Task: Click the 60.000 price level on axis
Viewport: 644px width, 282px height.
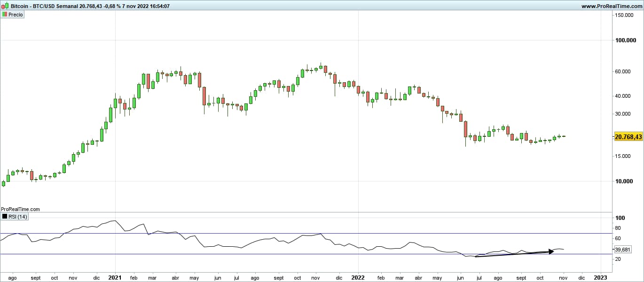Action: pyautogui.click(x=630, y=71)
